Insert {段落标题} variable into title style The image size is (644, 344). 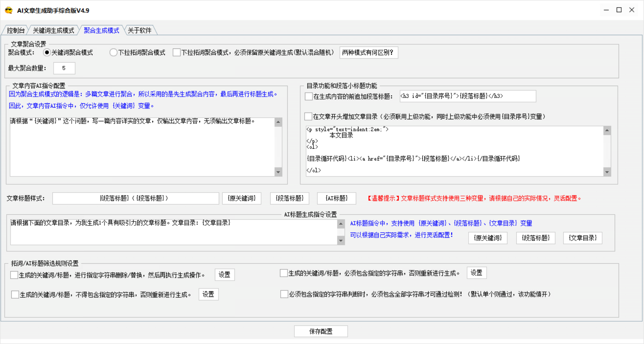point(290,198)
